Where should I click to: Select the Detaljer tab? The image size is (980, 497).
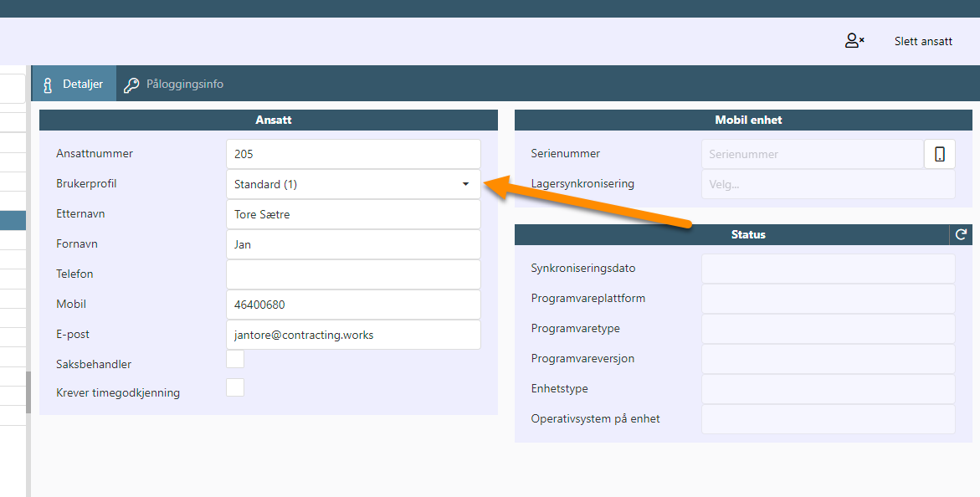click(74, 84)
